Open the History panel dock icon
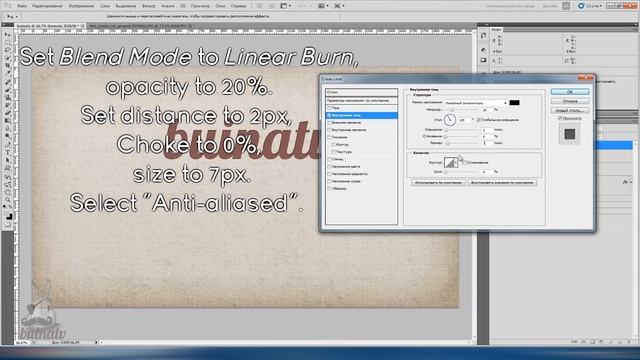This screenshot has width=640, height=360. click(483, 35)
